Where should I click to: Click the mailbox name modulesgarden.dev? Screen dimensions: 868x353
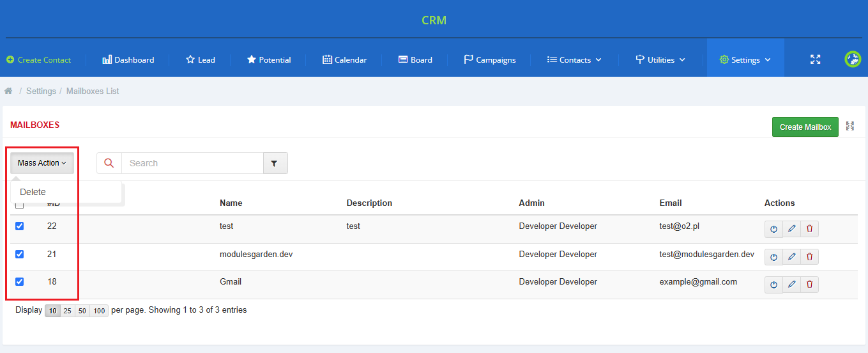[x=256, y=254]
